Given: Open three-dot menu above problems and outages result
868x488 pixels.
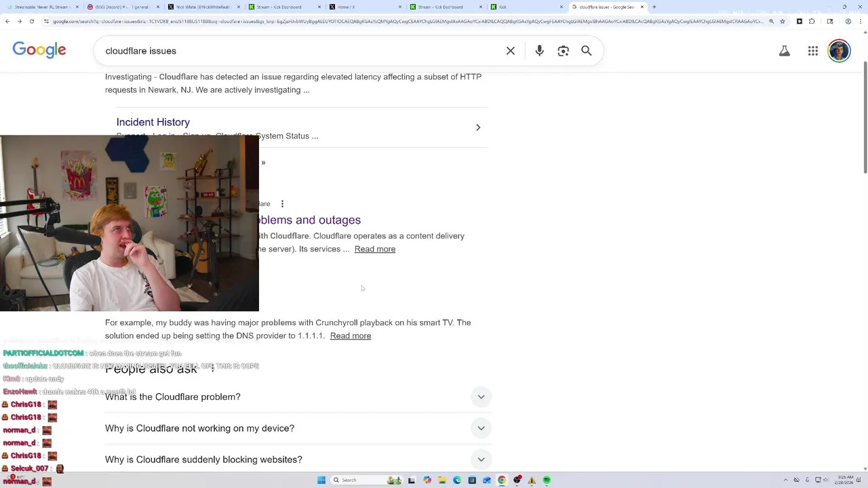Looking at the screenshot, I should tap(282, 203).
